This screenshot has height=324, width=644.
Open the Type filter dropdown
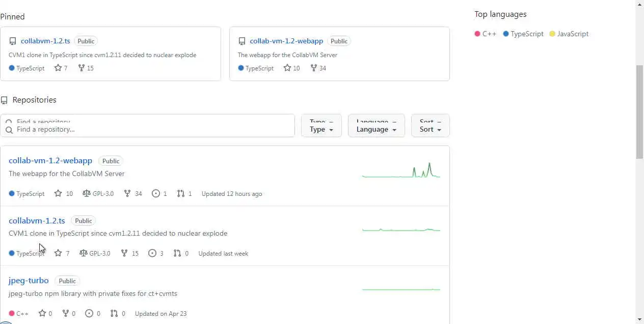(321, 126)
